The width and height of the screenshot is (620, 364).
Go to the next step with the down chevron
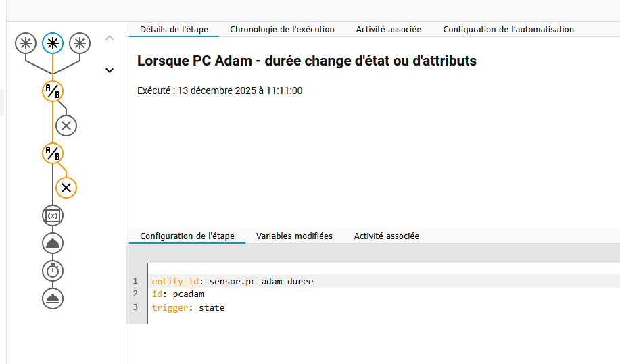[110, 70]
